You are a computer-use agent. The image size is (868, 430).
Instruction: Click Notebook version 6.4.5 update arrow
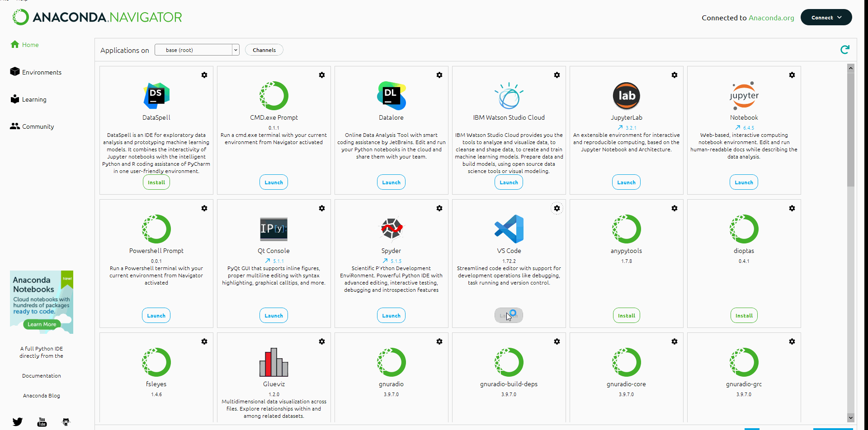[738, 127]
